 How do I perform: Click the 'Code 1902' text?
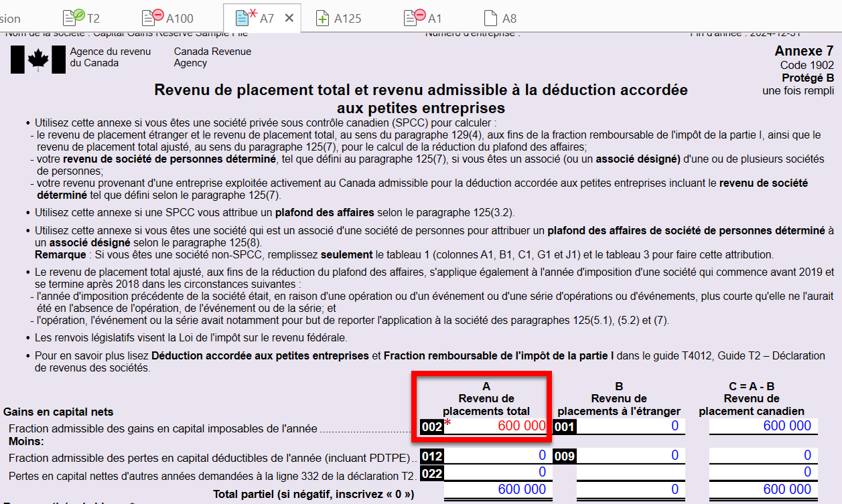(807, 66)
